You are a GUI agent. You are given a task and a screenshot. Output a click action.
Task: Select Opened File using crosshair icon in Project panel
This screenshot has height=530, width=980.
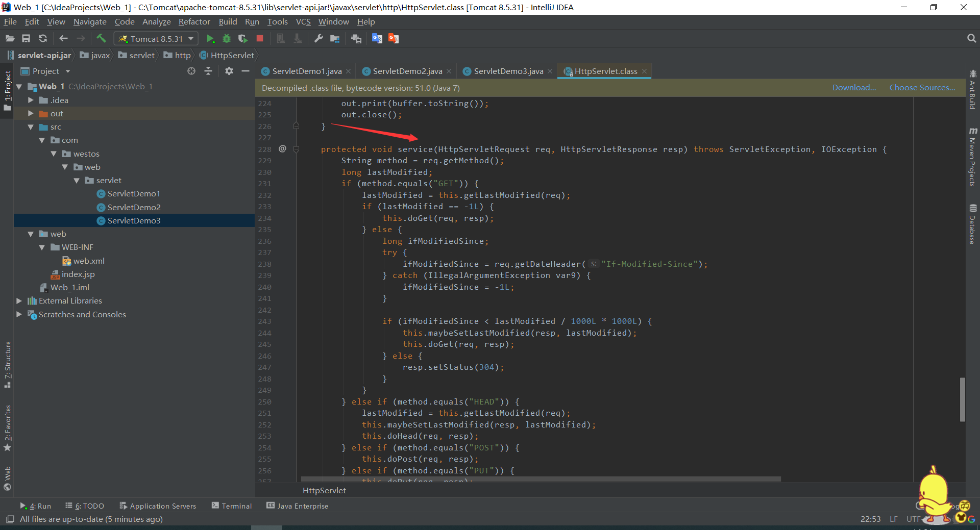(x=191, y=71)
